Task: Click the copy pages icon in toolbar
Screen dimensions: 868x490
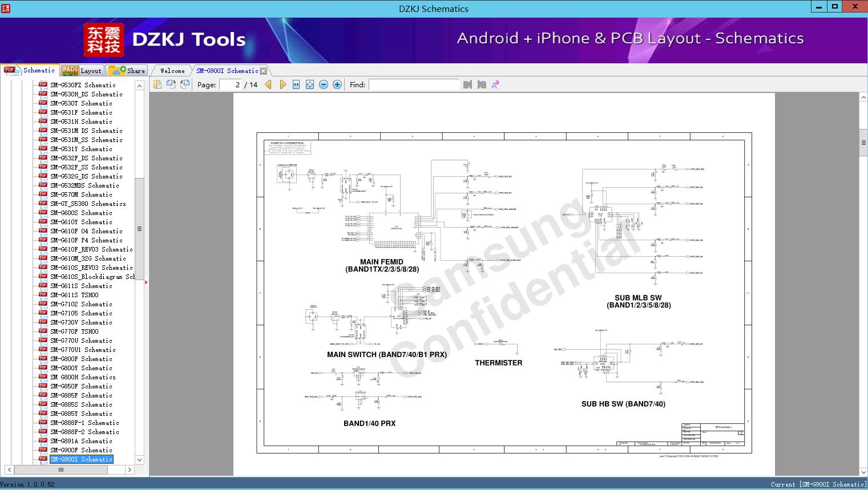Action: 158,84
